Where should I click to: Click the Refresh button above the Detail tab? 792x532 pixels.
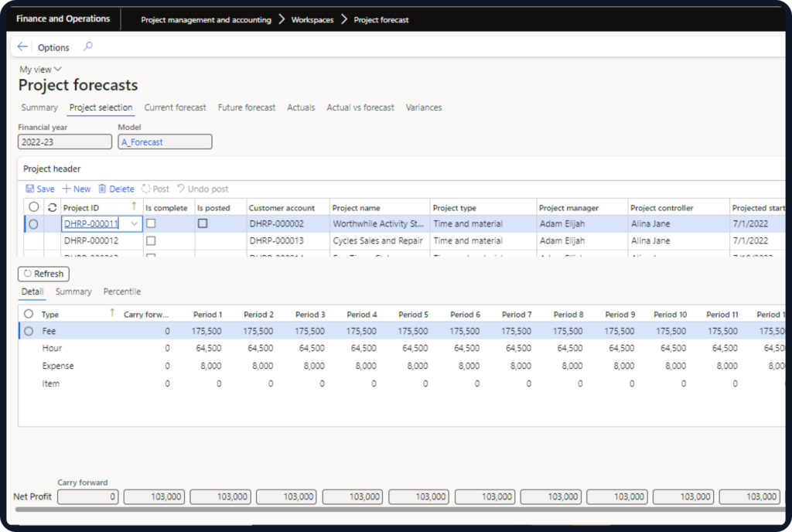[43, 273]
